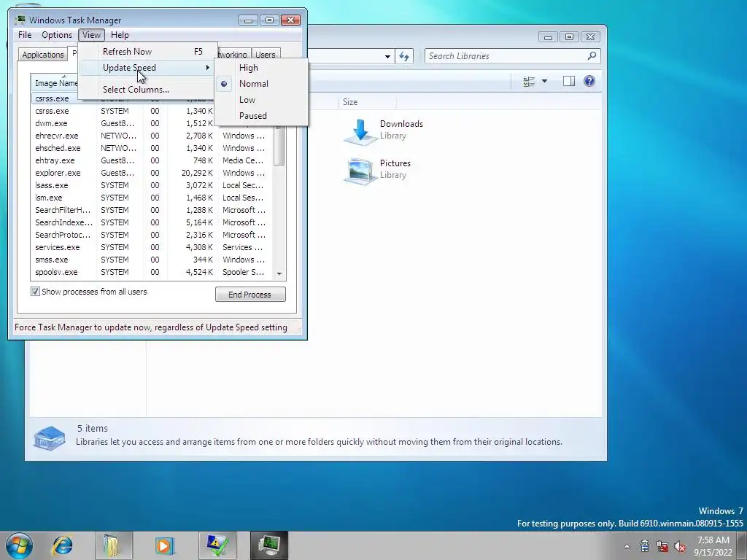The width and height of the screenshot is (747, 560).
Task: Switch to the Applications tab
Action: click(43, 55)
